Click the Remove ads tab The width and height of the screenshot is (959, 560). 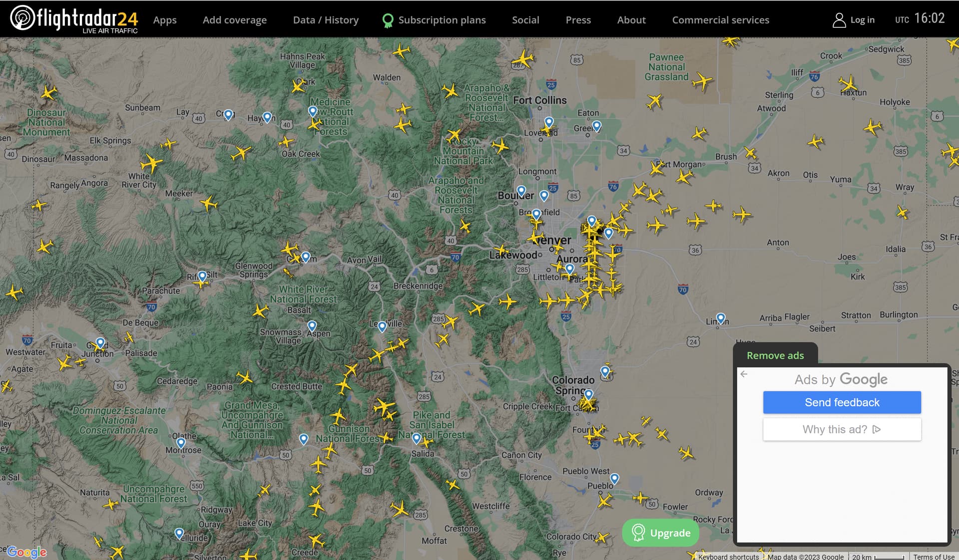pos(775,355)
